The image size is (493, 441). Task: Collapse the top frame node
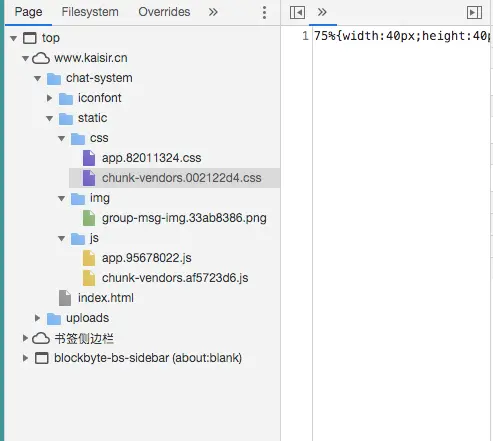click(x=14, y=38)
